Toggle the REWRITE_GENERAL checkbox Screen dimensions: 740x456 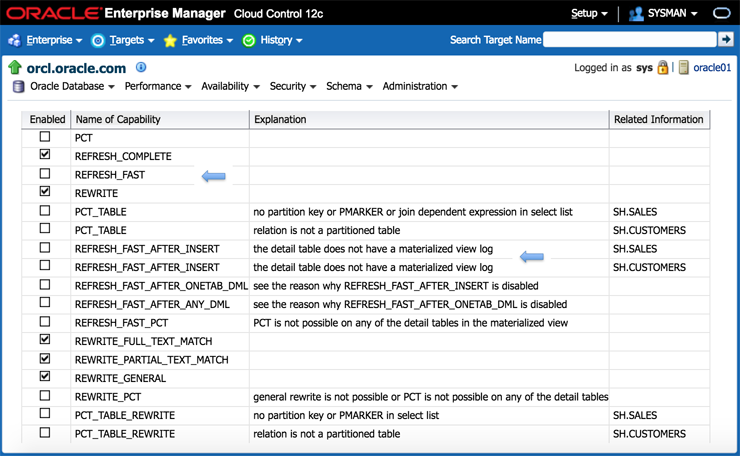tap(45, 377)
